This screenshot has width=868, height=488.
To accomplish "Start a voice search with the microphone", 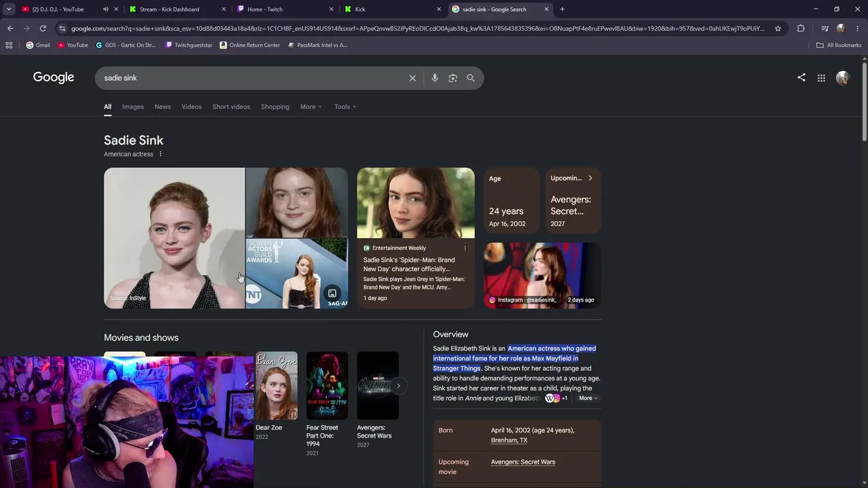I will (435, 78).
